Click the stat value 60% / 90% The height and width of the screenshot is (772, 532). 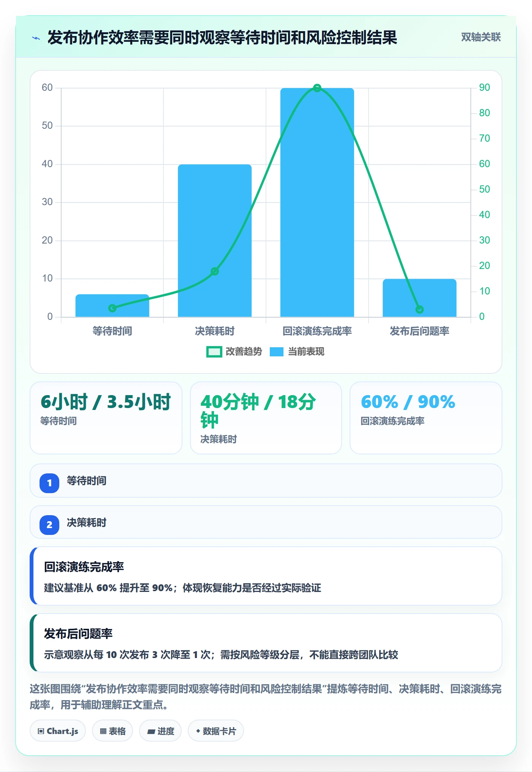pyautogui.click(x=408, y=402)
